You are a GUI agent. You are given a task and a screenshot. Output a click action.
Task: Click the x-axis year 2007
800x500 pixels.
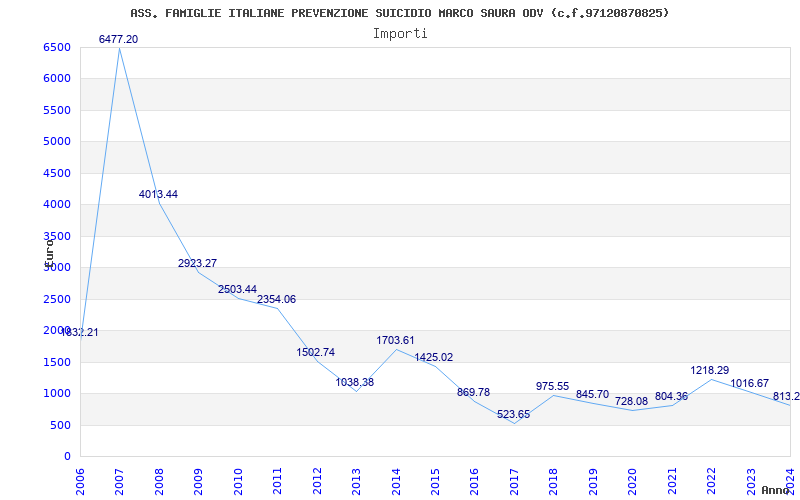point(119,481)
